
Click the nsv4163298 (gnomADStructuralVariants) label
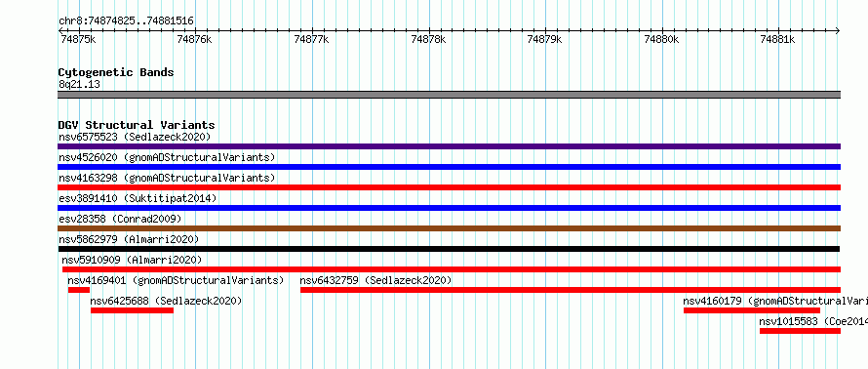(167, 178)
